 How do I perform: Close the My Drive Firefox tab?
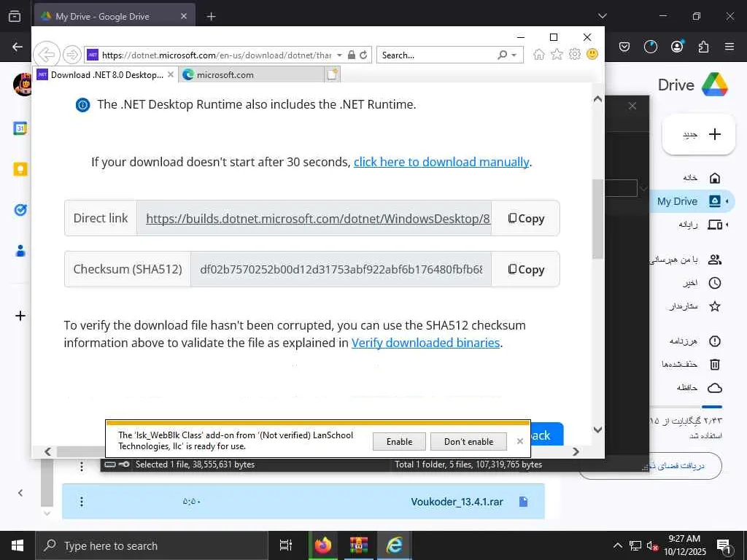[x=184, y=16]
